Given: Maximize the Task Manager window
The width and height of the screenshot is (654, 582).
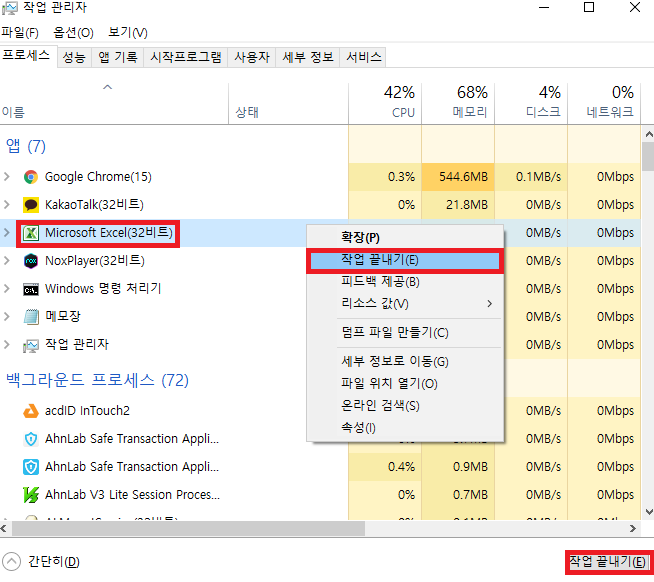Looking at the screenshot, I should 589,7.
